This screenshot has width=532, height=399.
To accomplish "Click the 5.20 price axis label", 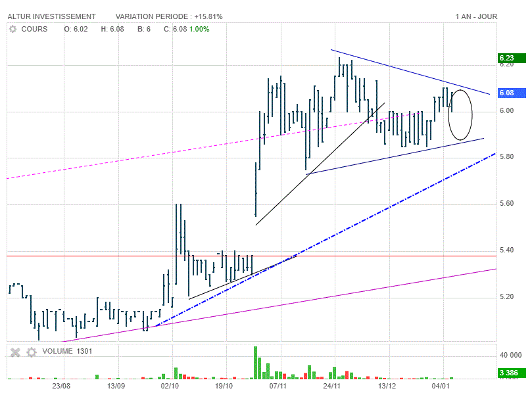I will pos(506,297).
